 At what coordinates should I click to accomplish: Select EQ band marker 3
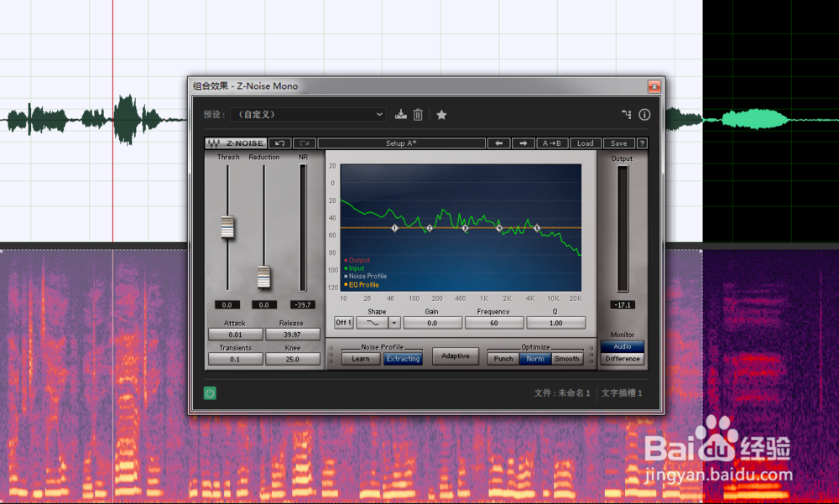coord(465,228)
